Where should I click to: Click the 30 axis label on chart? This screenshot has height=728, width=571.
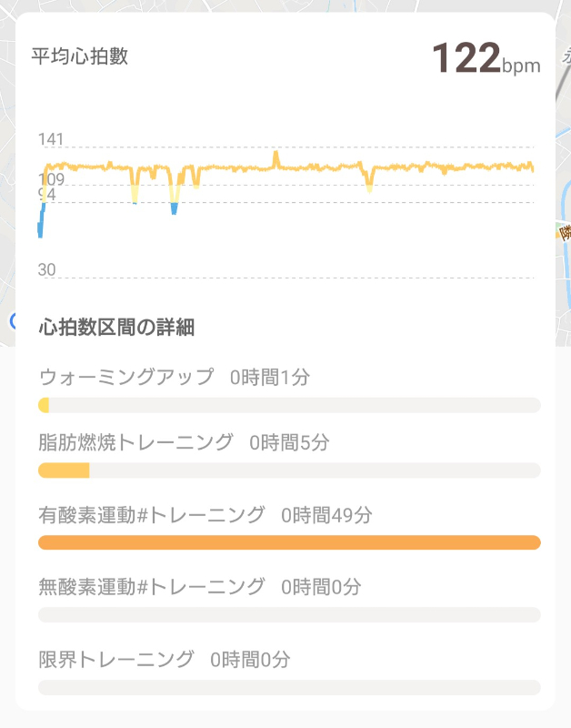coord(47,269)
